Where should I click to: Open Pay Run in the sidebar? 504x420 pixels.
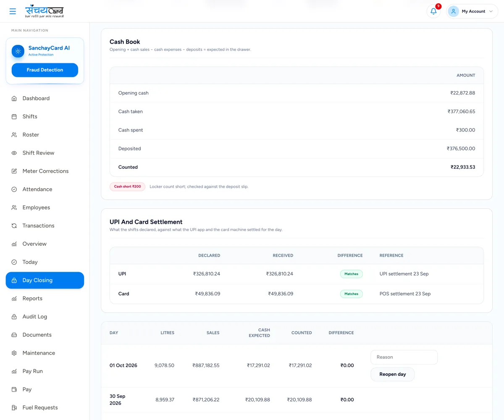click(45, 371)
